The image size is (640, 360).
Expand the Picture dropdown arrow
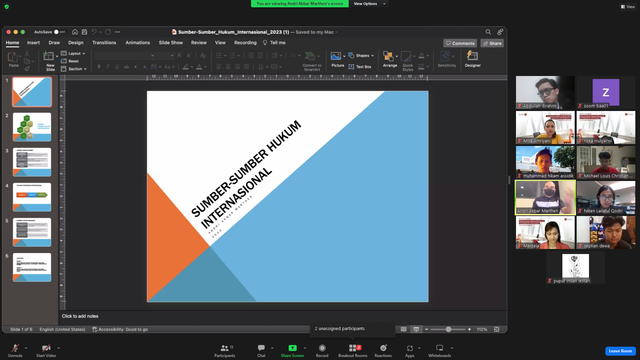pos(344,56)
